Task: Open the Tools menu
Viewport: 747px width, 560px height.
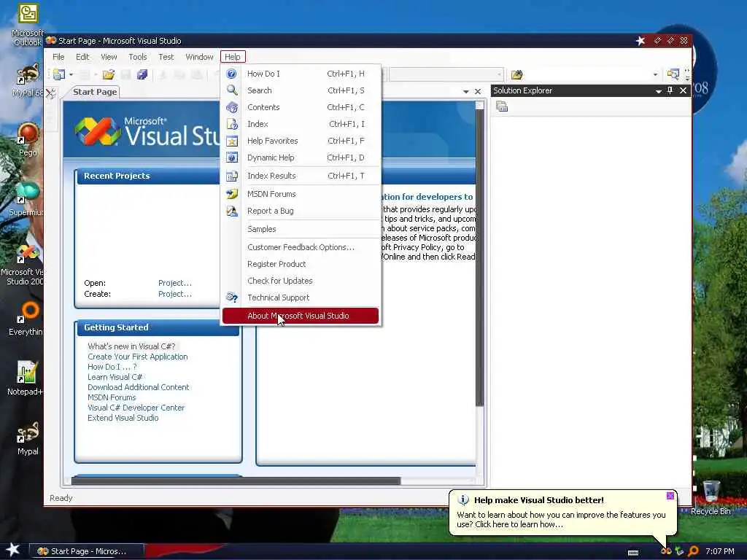Action: click(x=138, y=57)
